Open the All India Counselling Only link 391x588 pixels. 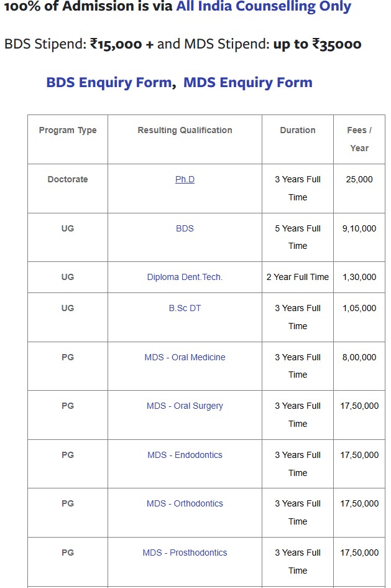[264, 7]
